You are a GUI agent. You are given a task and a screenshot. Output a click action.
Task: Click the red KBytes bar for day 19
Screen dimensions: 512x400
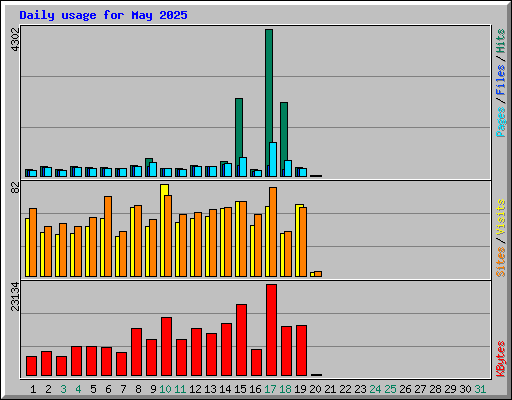301,351
